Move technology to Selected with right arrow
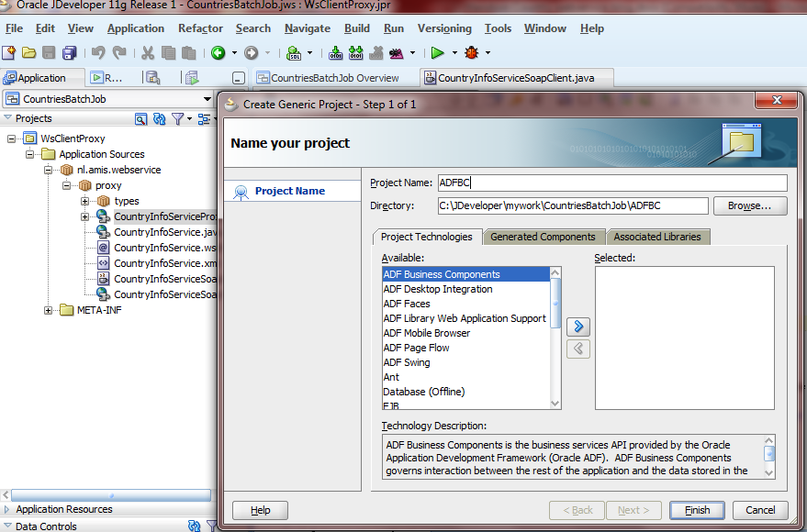 pyautogui.click(x=578, y=327)
